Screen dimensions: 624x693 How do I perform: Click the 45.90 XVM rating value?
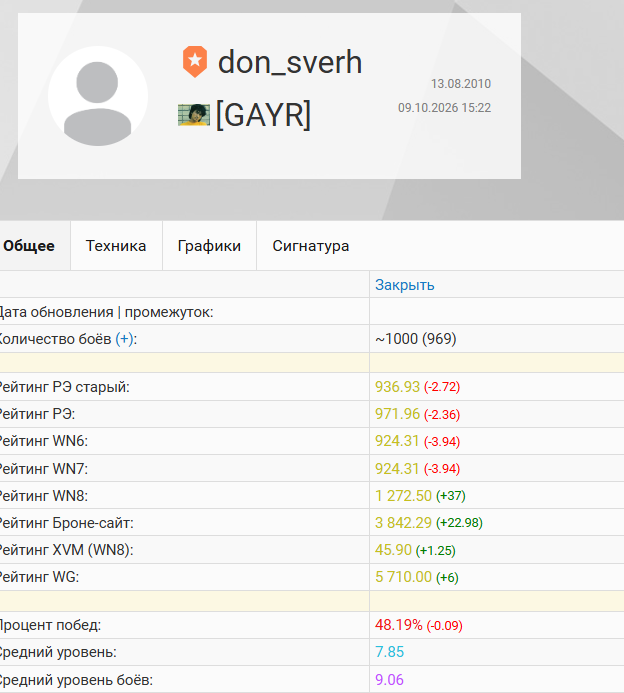coord(393,550)
